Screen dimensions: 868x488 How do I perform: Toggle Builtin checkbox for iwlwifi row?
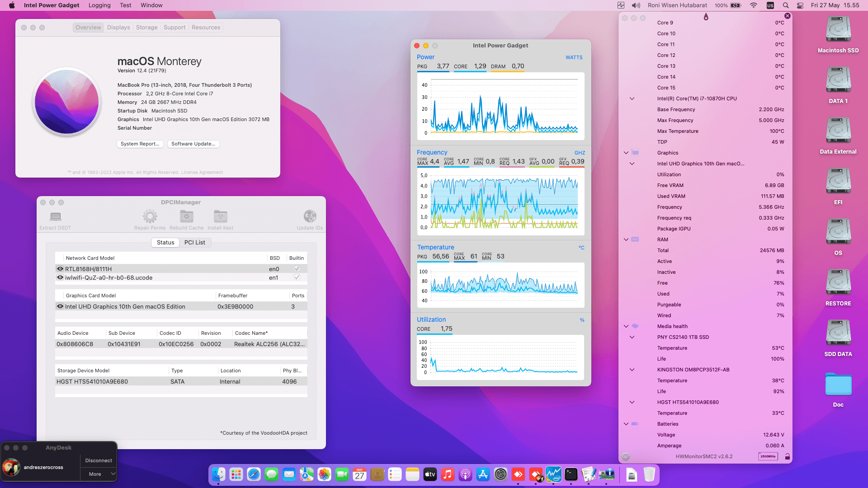297,277
